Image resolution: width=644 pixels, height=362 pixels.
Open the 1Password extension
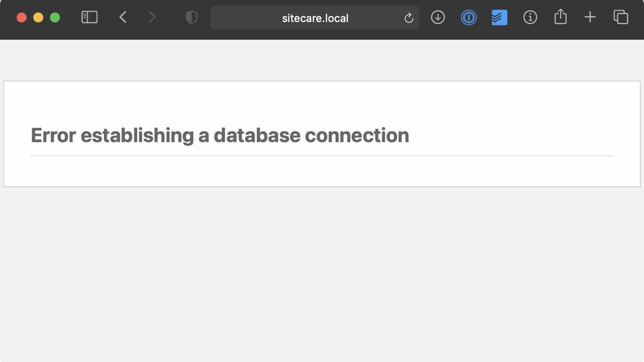click(468, 17)
